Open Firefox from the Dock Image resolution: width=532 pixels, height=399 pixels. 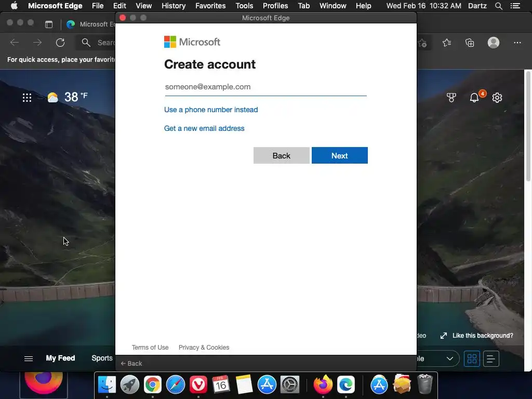click(323, 384)
